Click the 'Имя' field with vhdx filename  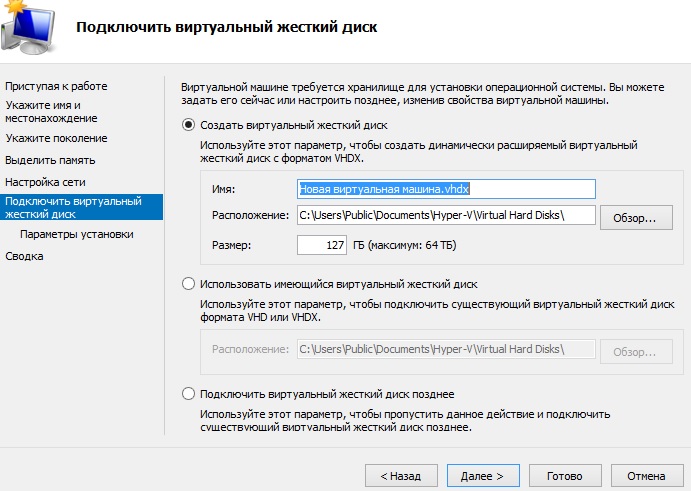(446, 189)
